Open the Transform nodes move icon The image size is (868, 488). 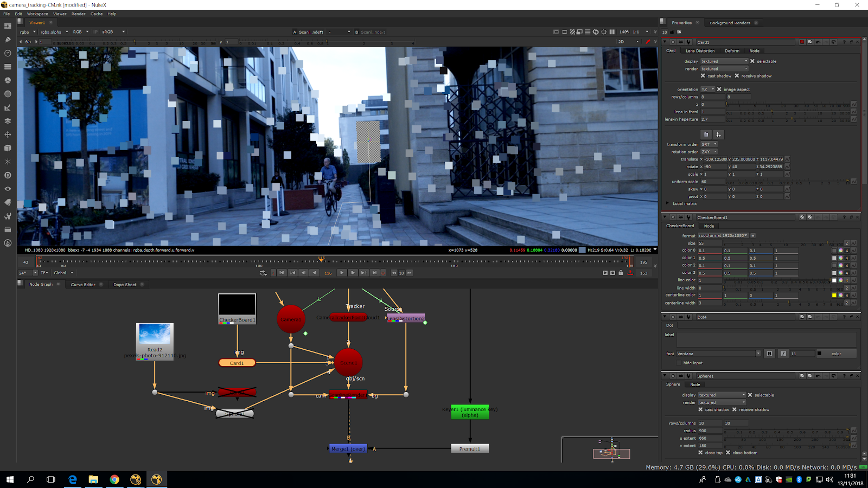pyautogui.click(x=8, y=134)
